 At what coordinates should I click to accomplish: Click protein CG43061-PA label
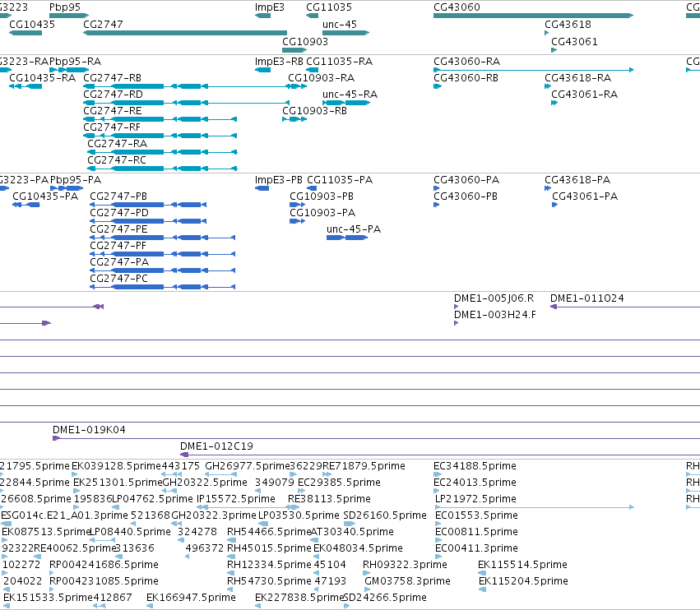(586, 196)
